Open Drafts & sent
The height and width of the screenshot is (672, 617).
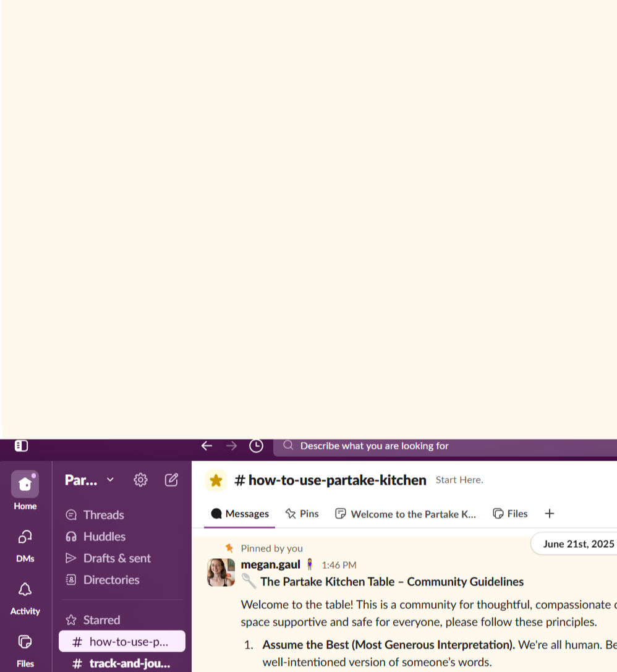point(122,558)
